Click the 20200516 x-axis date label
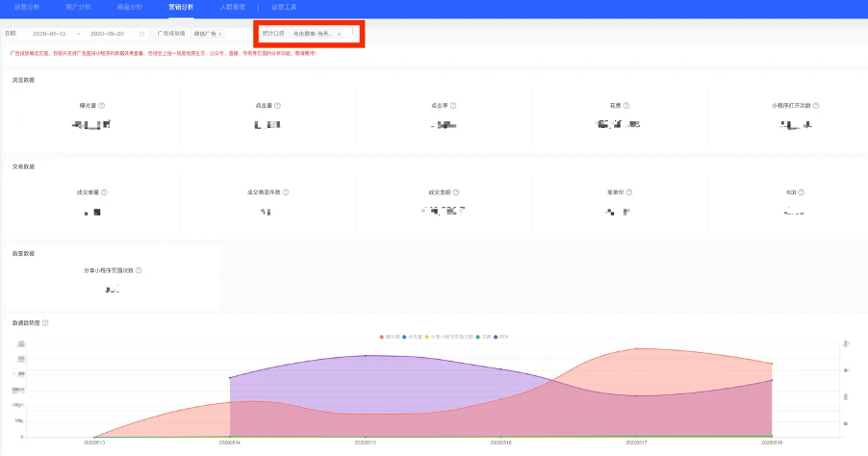Viewport: 868px width, 456px height. 501,443
